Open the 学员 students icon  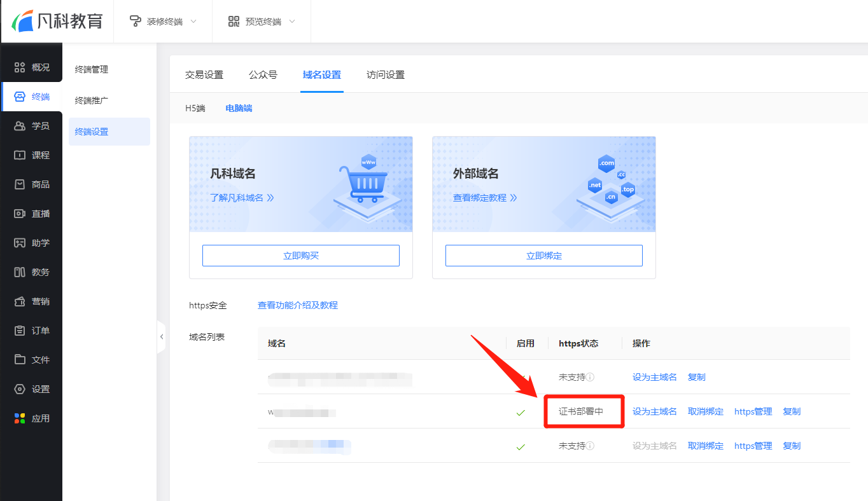pos(20,126)
